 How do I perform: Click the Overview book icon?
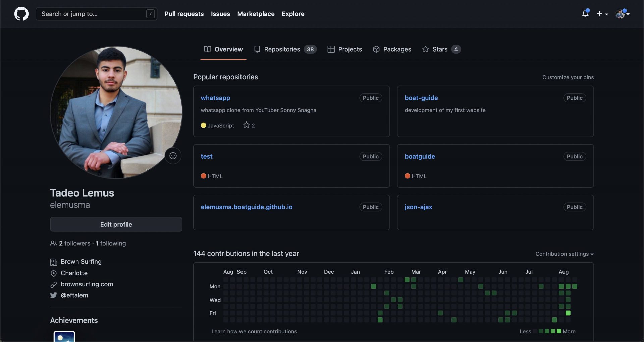point(207,49)
